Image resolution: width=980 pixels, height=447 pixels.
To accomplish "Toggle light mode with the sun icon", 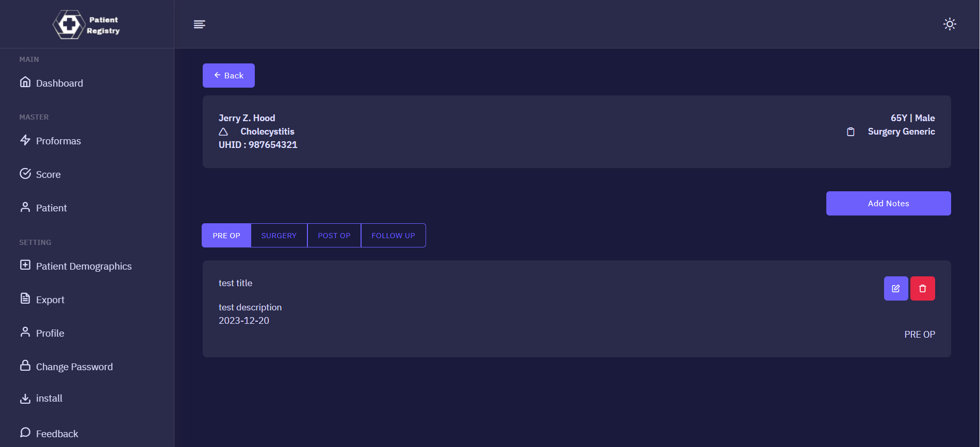I will pyautogui.click(x=950, y=24).
